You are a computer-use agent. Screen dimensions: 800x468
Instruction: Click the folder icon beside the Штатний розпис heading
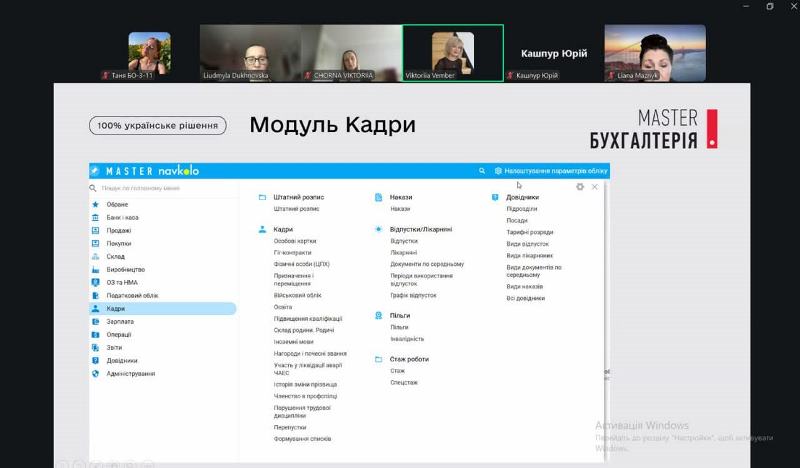262,197
